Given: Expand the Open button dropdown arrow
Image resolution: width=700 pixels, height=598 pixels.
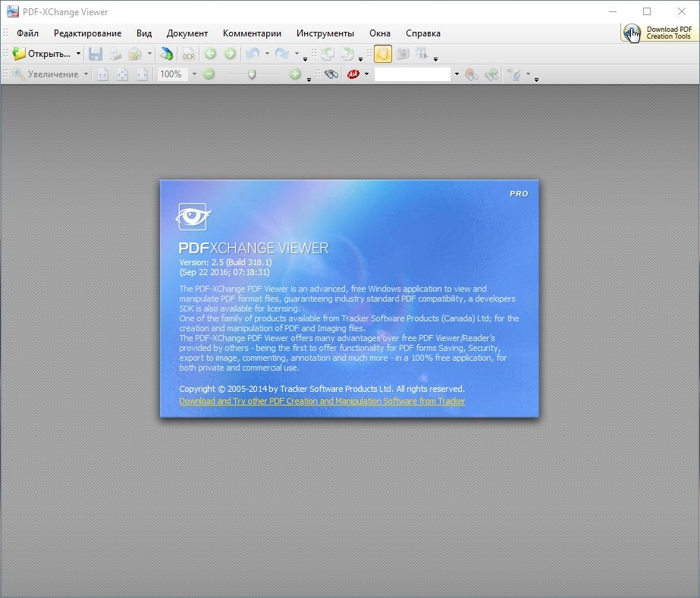Looking at the screenshot, I should (x=78, y=54).
